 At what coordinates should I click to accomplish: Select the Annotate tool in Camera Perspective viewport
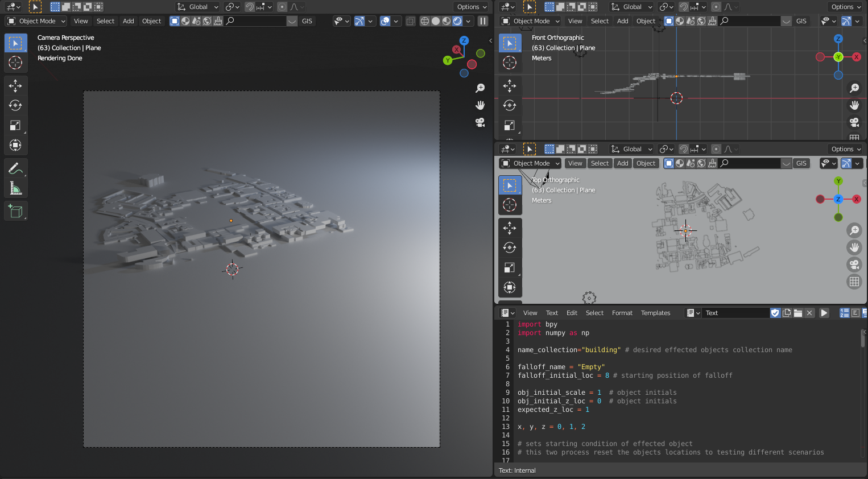click(15, 168)
